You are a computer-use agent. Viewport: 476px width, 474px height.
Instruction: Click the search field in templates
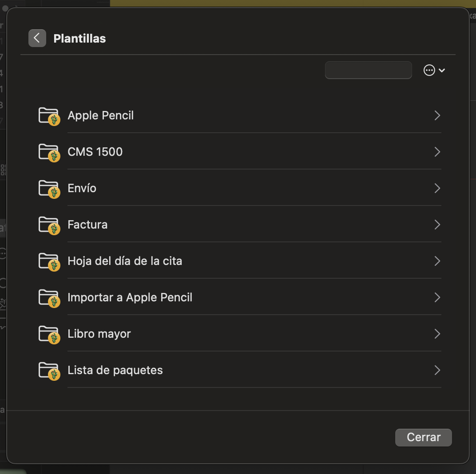(368, 70)
